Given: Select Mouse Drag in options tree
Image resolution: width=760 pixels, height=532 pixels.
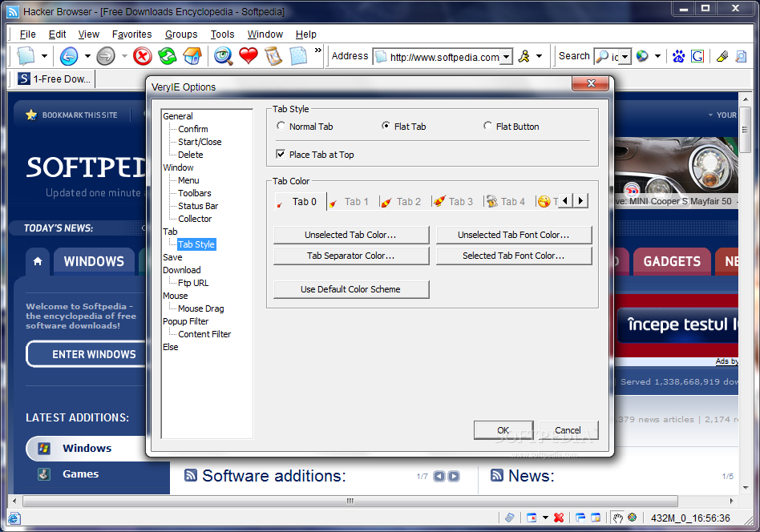Looking at the screenshot, I should tap(200, 308).
